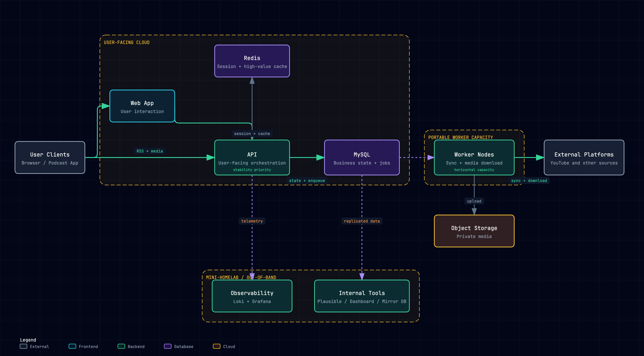The width and height of the screenshot is (644, 356).
Task: Select the MySQL node
Action: pyautogui.click(x=362, y=157)
